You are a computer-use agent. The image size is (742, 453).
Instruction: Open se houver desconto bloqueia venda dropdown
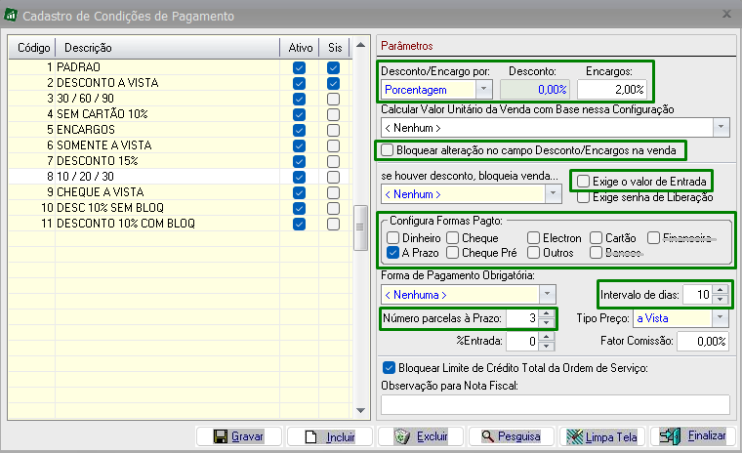pos(553,194)
